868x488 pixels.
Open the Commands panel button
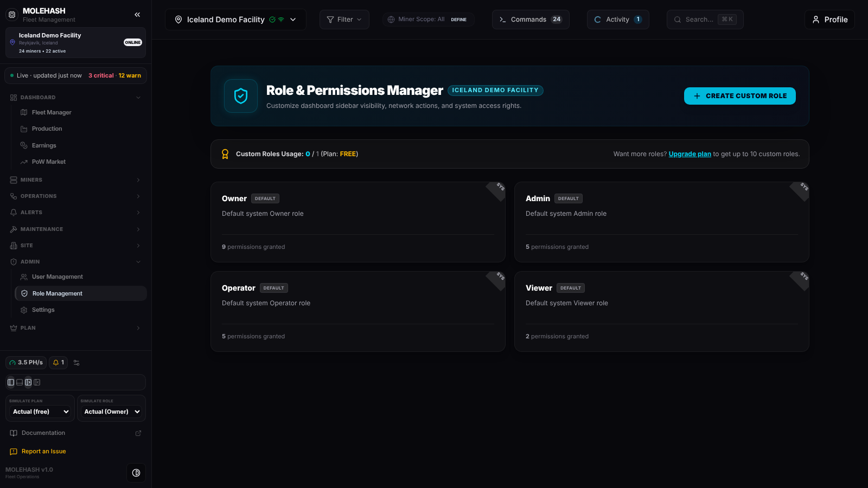531,20
